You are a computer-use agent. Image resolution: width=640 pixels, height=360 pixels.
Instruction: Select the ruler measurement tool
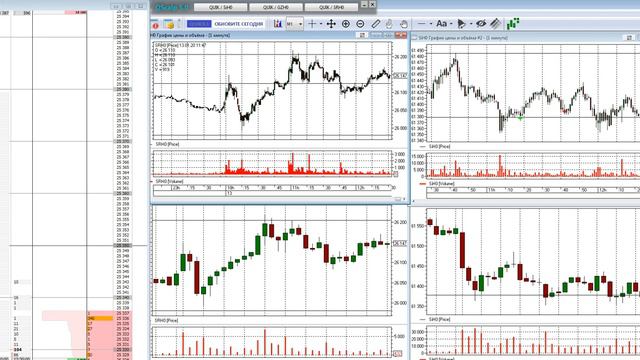[x=376, y=24]
